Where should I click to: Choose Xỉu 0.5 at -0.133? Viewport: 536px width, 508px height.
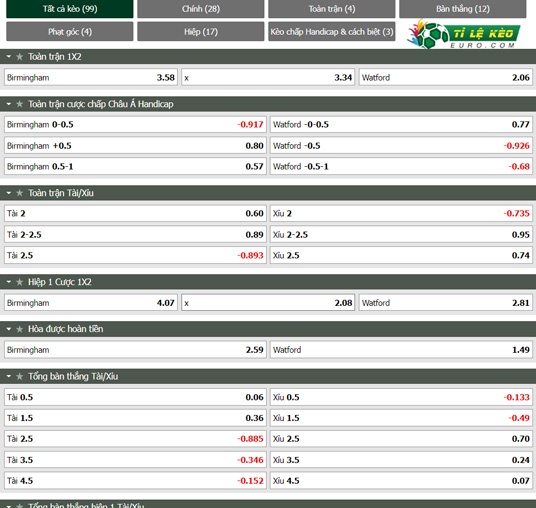pyautogui.click(x=401, y=397)
